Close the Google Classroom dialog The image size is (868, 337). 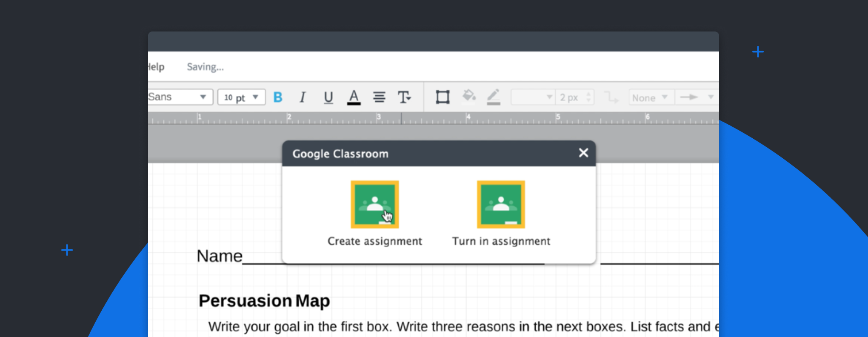pyautogui.click(x=583, y=153)
